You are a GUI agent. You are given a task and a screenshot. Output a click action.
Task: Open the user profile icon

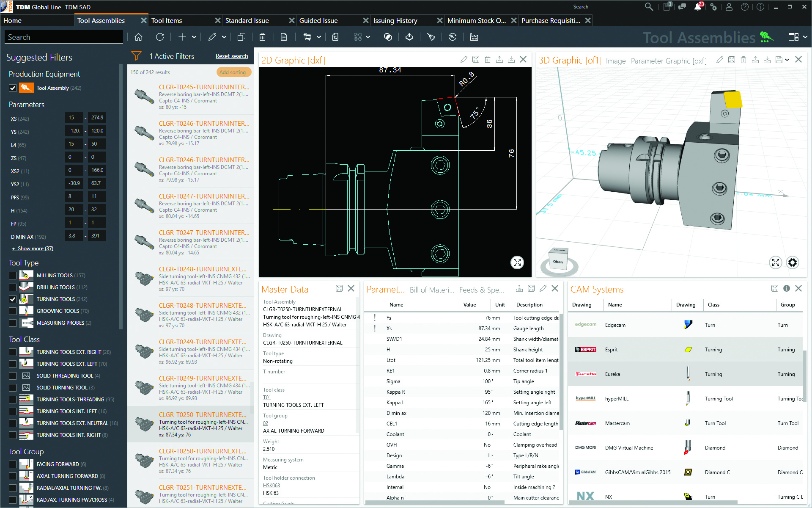729,7
